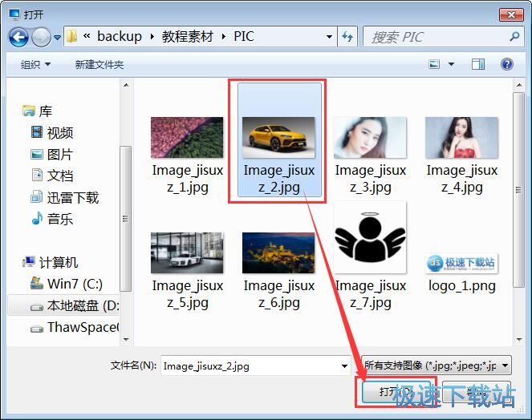The width and height of the screenshot is (532, 420).
Task: Click the cancel button beside 打开
Action: [476, 392]
